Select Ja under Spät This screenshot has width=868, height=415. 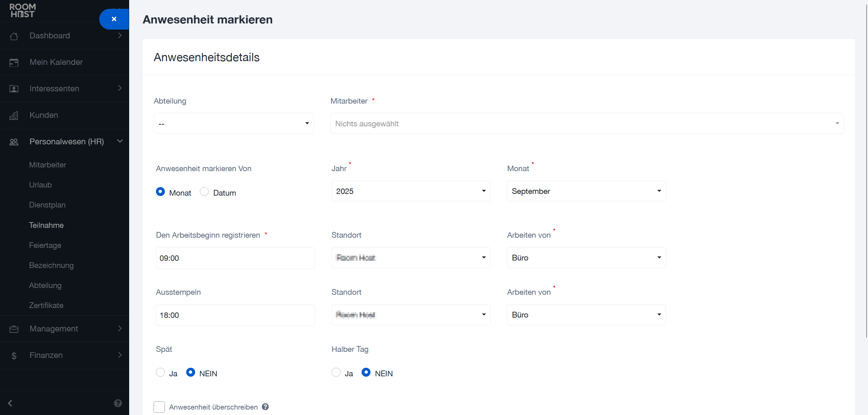pos(160,373)
